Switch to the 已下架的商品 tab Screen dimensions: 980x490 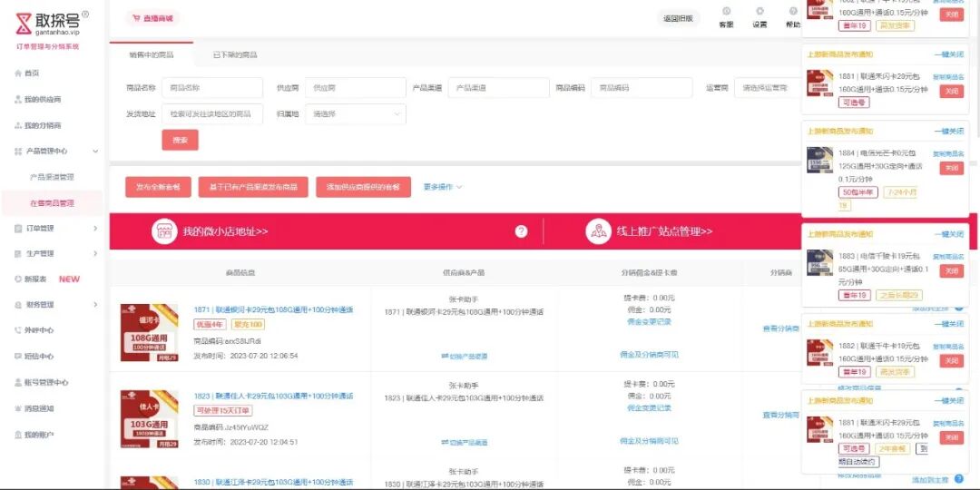[234, 55]
